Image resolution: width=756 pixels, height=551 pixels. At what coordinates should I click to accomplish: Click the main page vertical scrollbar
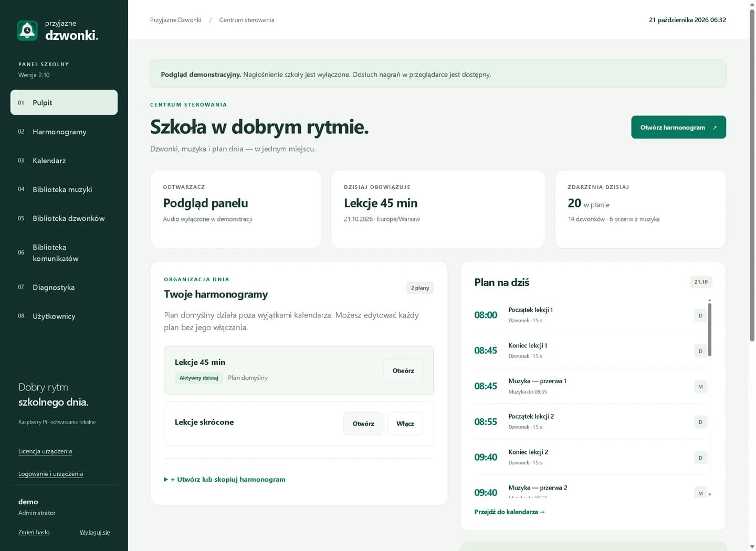(752, 175)
